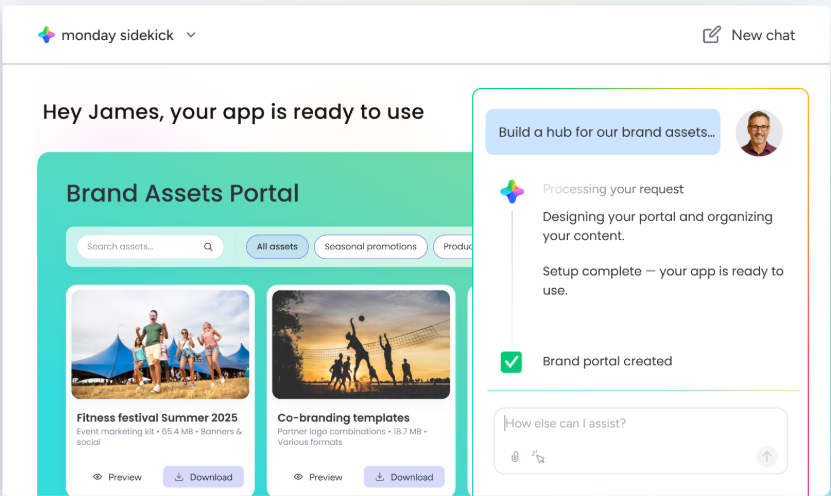The width and height of the screenshot is (831, 496).
Task: Click the 'Brand Assets Portal' heading
Action: pos(183,193)
